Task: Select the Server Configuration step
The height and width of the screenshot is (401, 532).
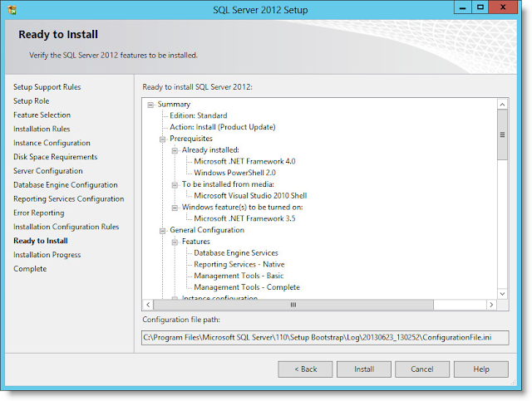Action: (48, 171)
